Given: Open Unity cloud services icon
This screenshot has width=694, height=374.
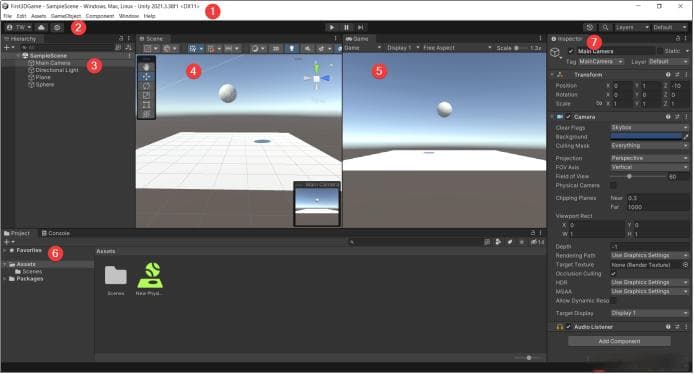Looking at the screenshot, I should (41, 27).
